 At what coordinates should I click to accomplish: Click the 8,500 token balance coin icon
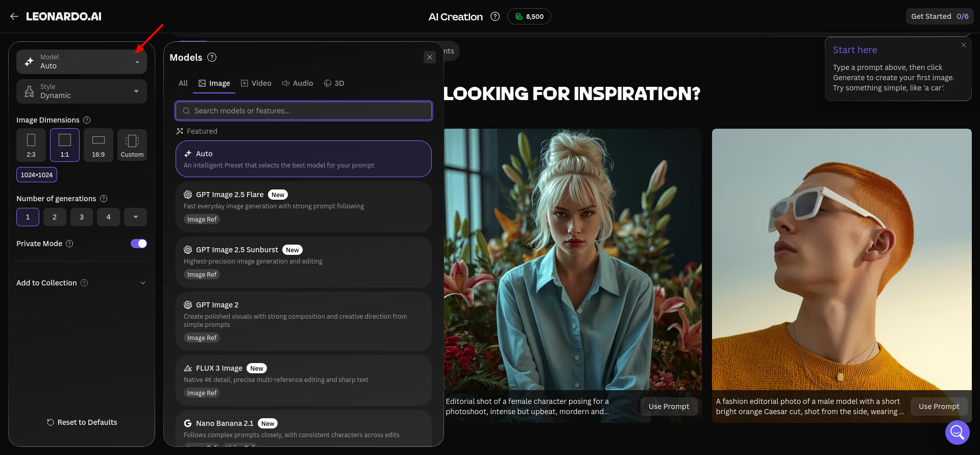(x=519, y=16)
